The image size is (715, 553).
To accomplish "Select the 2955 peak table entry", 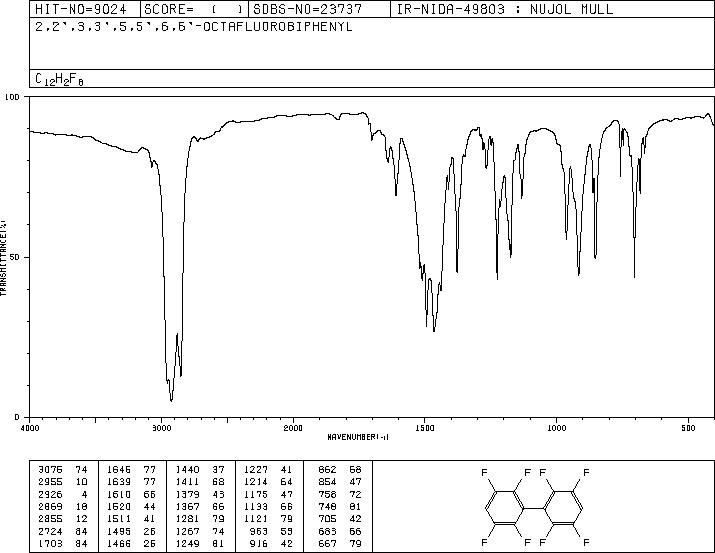I will click(x=62, y=482).
